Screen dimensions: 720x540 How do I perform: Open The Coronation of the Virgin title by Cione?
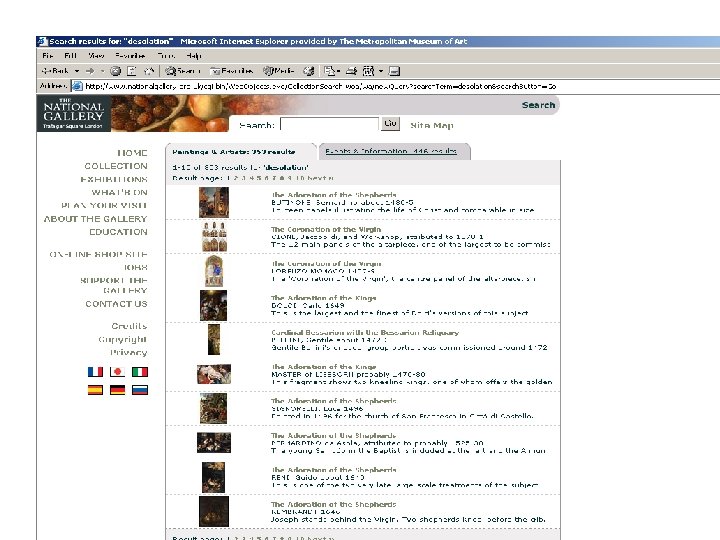click(x=326, y=229)
